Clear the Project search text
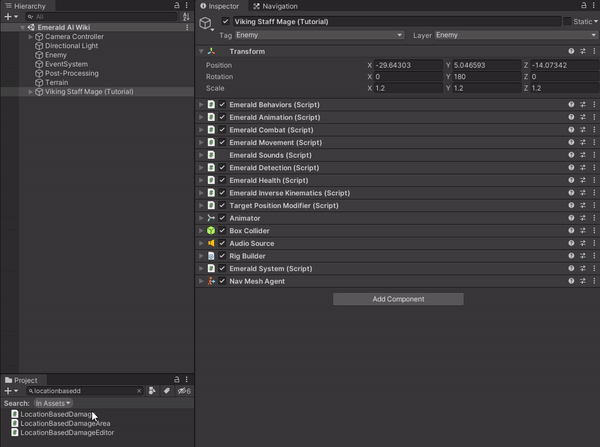Viewport: 600px width, 447px height. pyautogui.click(x=139, y=391)
